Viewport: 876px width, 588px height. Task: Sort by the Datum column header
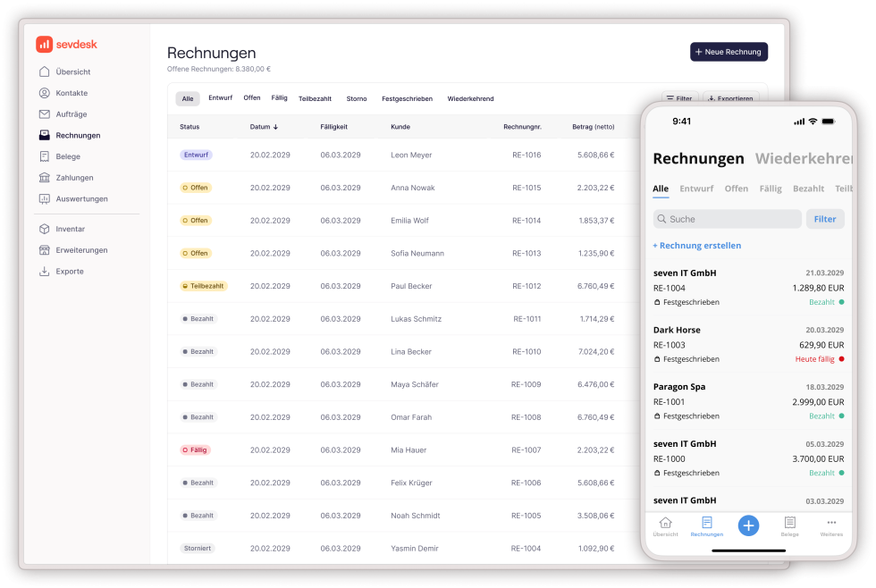[x=264, y=127]
